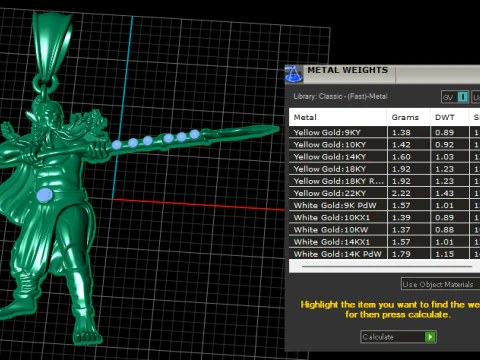Click the 1.60 grams value
The height and width of the screenshot is (360, 480).
(401, 157)
